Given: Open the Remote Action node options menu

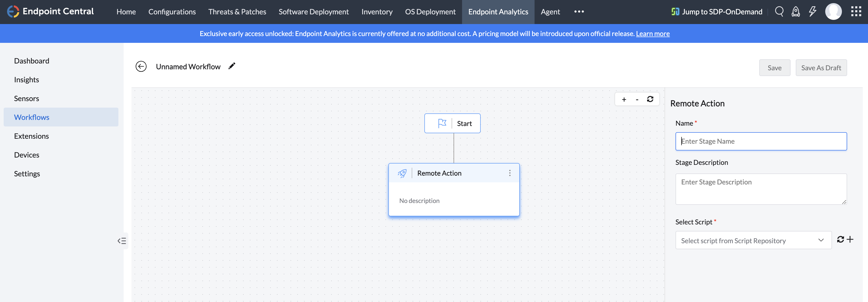Looking at the screenshot, I should click(509, 173).
